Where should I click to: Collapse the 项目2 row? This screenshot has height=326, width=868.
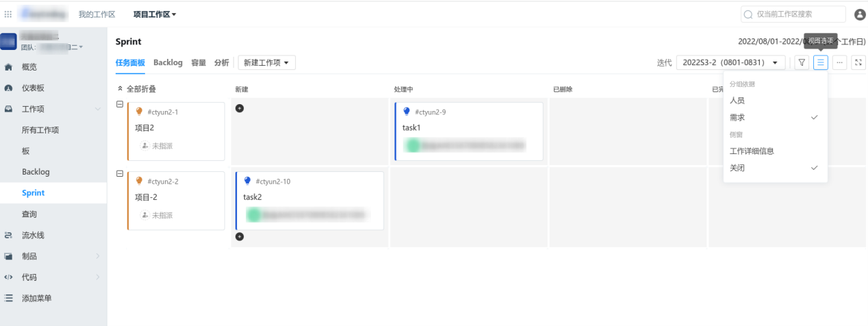click(x=120, y=104)
